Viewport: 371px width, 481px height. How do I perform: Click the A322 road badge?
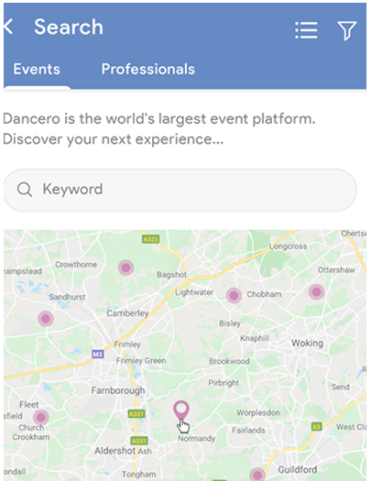[151, 239]
